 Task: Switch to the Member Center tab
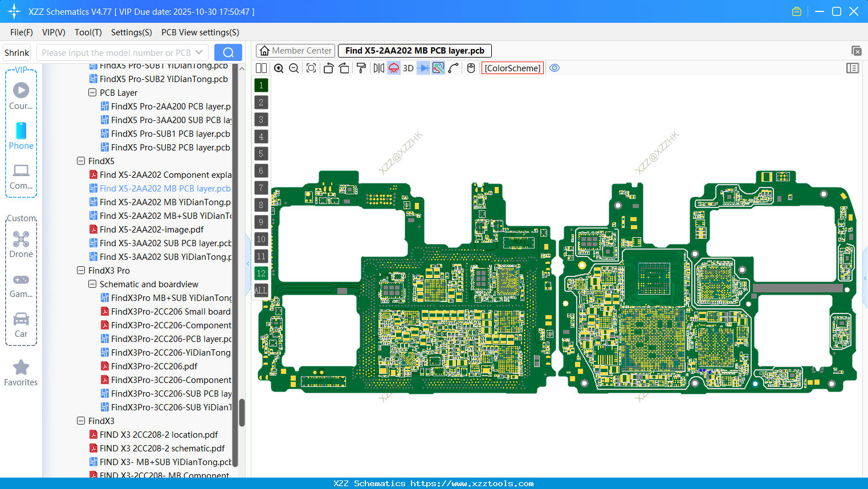295,50
